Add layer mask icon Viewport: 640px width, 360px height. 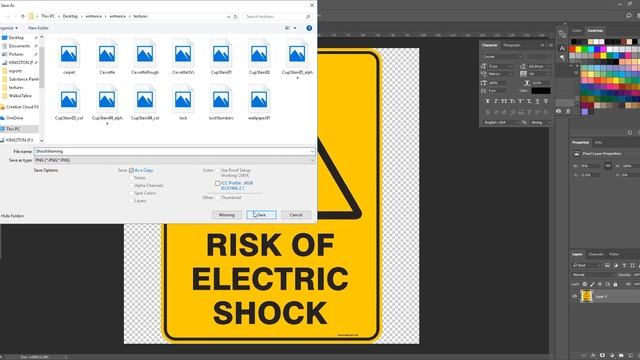coord(602,356)
